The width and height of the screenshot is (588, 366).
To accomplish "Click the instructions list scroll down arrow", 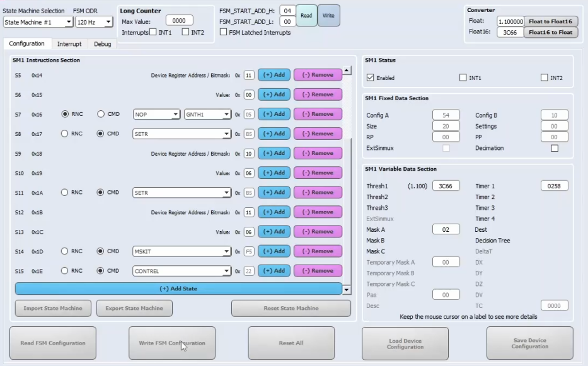I will tap(347, 290).
